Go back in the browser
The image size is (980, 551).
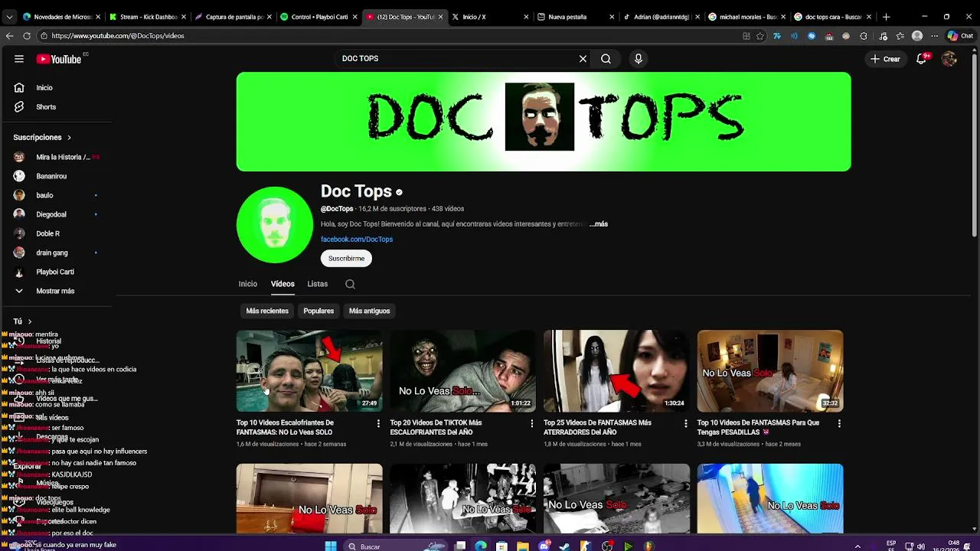(x=9, y=36)
